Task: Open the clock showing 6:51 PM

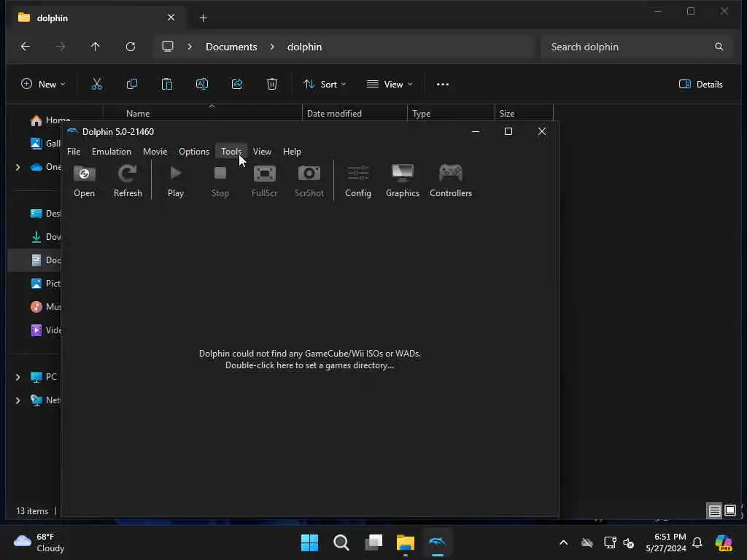Action: 666,542
